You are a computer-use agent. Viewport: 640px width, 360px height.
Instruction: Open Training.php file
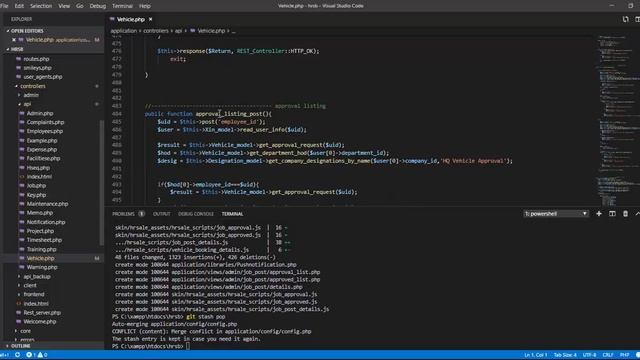pyautogui.click(x=41, y=249)
